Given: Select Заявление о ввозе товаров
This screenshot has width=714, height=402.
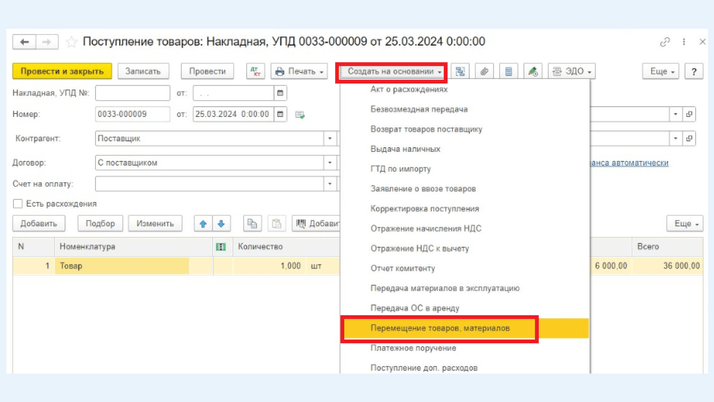Looking at the screenshot, I should (465, 189).
